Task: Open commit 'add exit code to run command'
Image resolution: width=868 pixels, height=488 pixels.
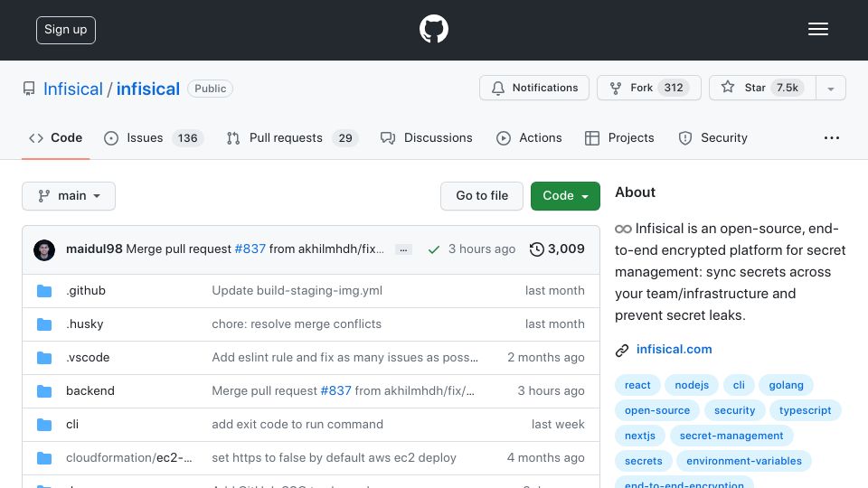Action: [297, 425]
